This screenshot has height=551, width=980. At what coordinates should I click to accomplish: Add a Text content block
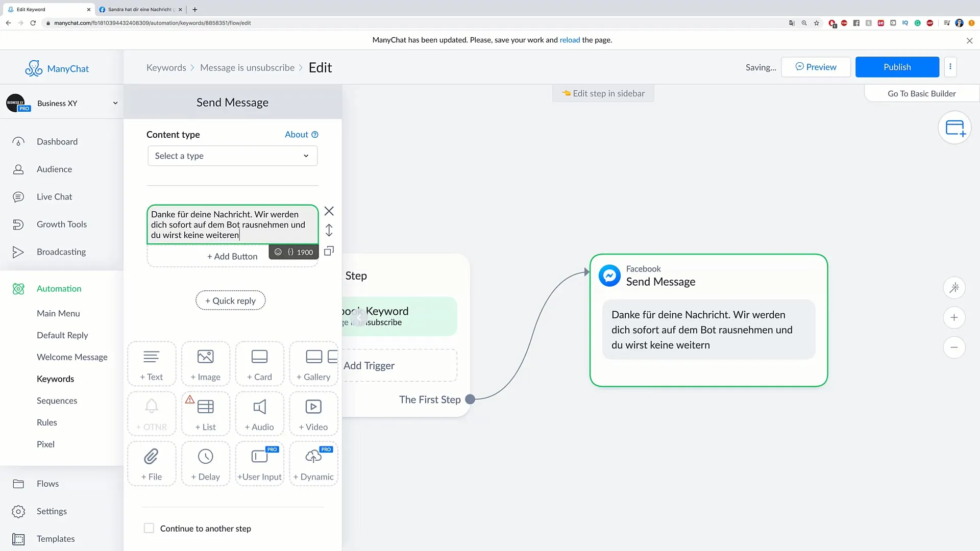coord(152,364)
